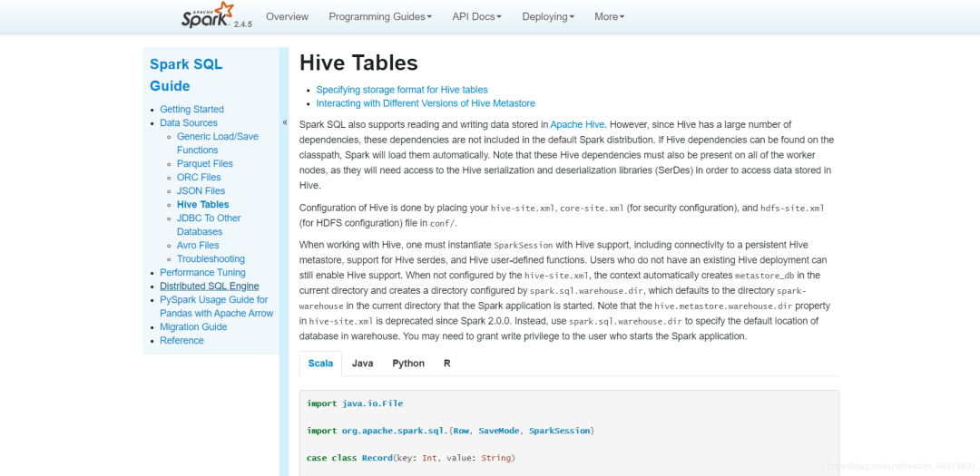Click the Hive Tables page heading
Image resolution: width=980 pixels, height=476 pixels.
358,63
